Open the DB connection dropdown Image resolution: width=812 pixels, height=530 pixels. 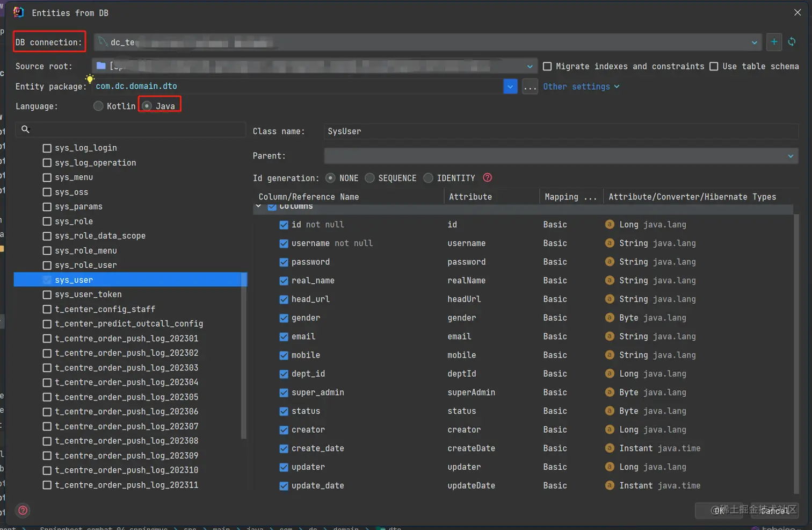tap(754, 42)
